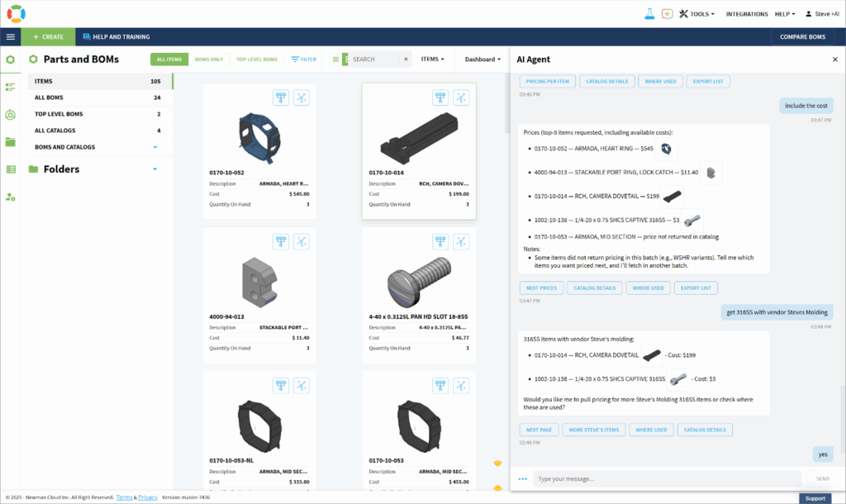Click graph view icon on 0170-10-014 card
The height and width of the screenshot is (504, 846).
461,97
